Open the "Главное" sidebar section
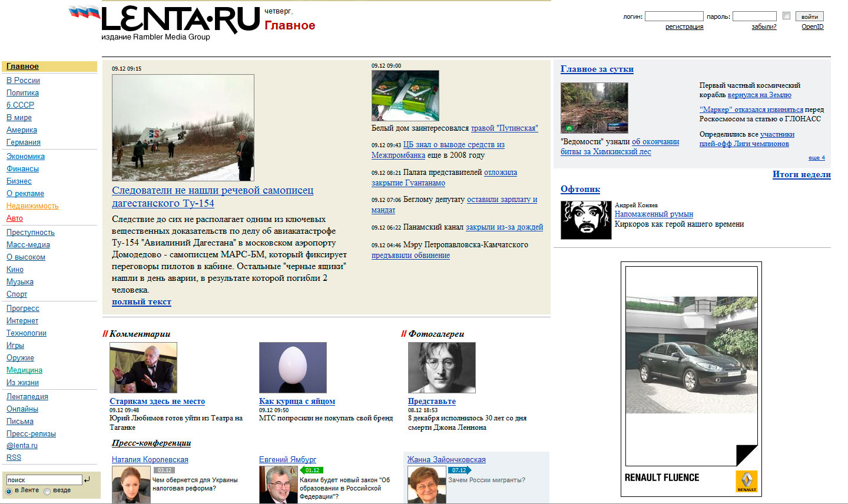 [22, 67]
